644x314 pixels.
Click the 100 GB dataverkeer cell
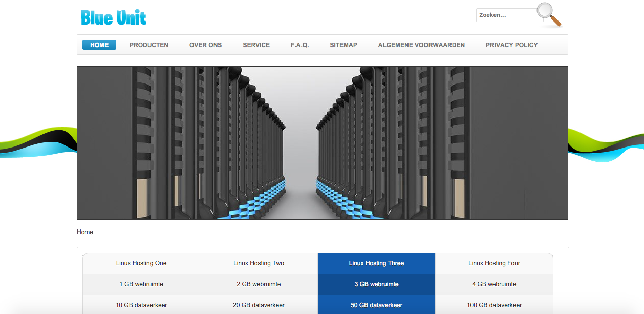pyautogui.click(x=494, y=305)
